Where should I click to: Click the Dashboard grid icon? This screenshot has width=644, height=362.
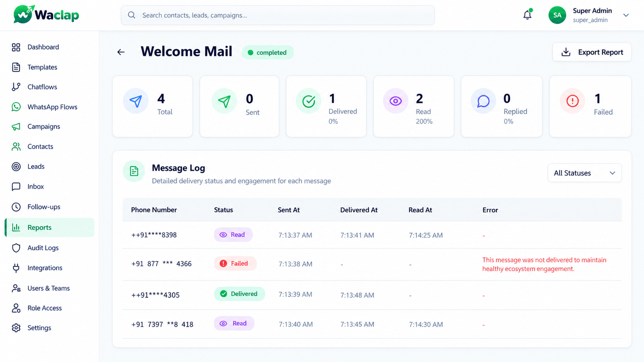click(16, 47)
